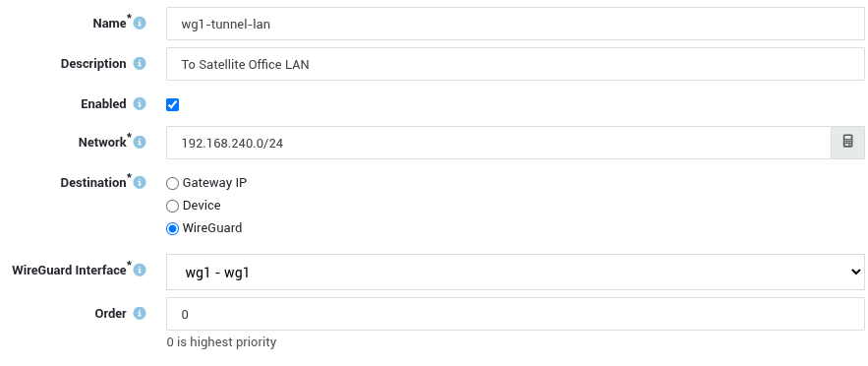Click the info icon beside Destination
The height and width of the screenshot is (366, 868).
[140, 182]
